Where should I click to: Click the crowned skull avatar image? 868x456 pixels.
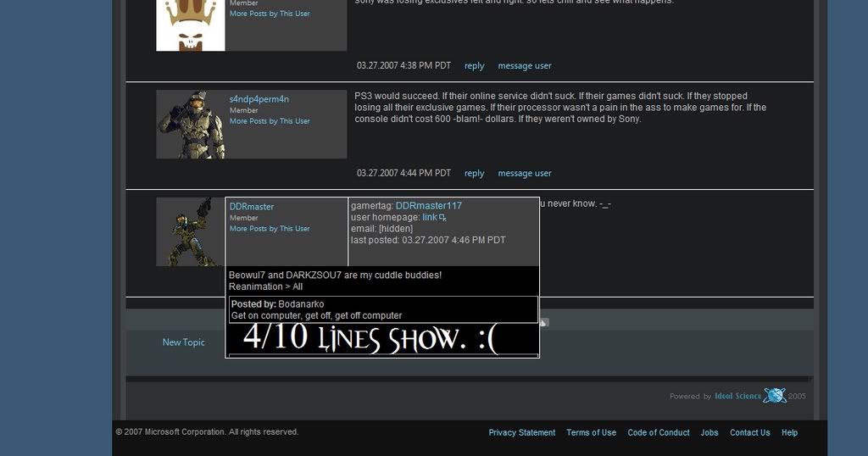click(190, 24)
